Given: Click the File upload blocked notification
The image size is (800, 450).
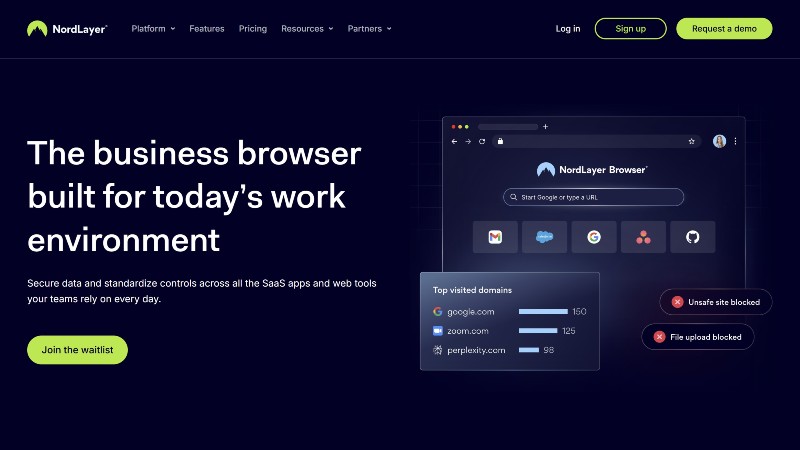Looking at the screenshot, I should coord(697,337).
